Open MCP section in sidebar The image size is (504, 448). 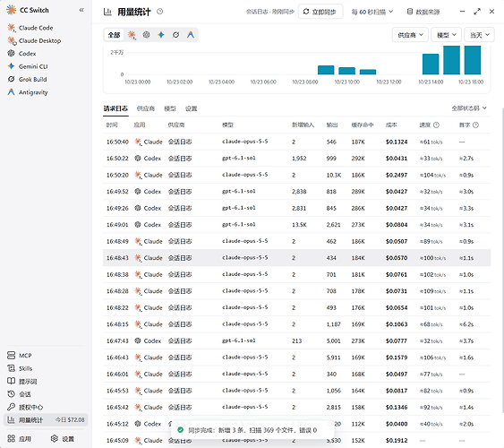point(25,356)
